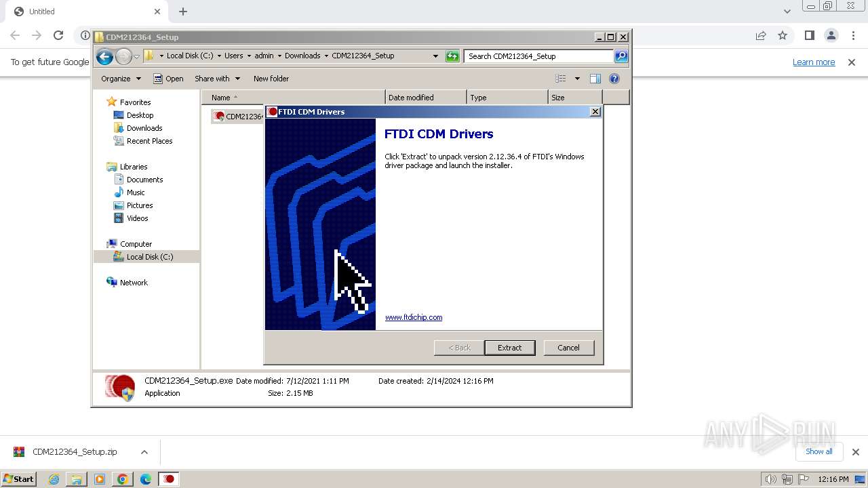This screenshot has height=488, width=868.
Task: Open the Share with menu
Action: coord(217,79)
